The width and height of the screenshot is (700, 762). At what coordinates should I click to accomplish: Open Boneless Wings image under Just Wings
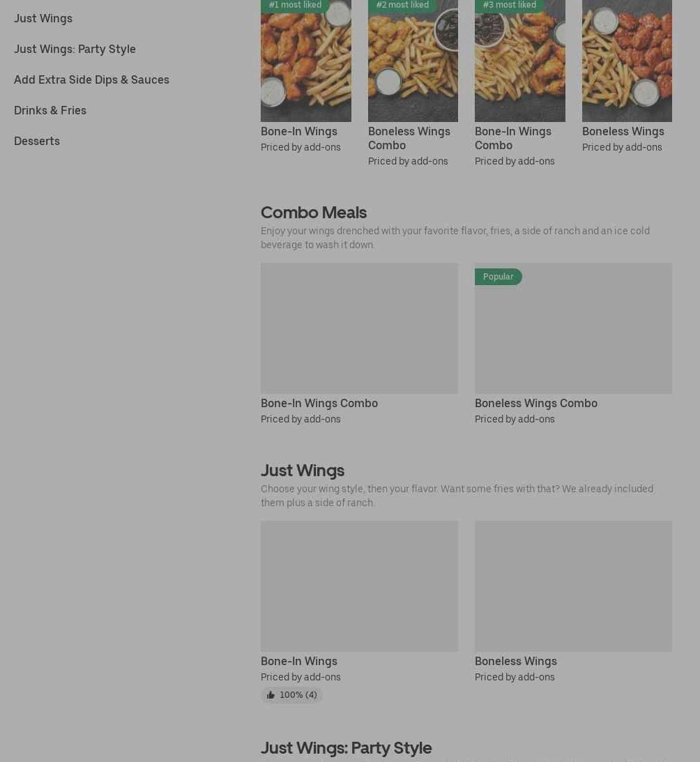574,586
